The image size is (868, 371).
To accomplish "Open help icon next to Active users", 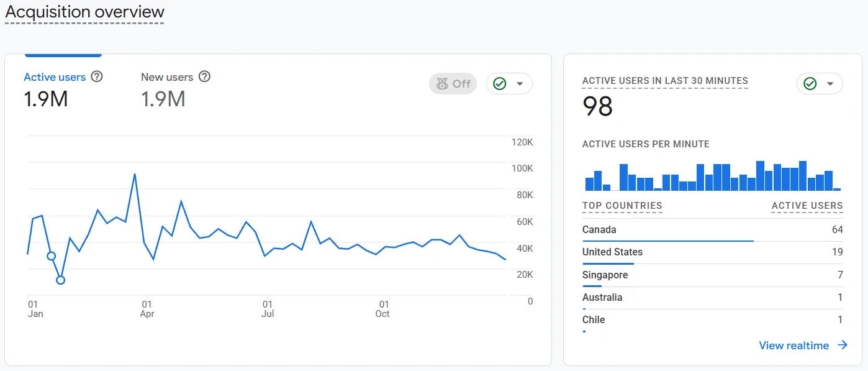I will [96, 77].
